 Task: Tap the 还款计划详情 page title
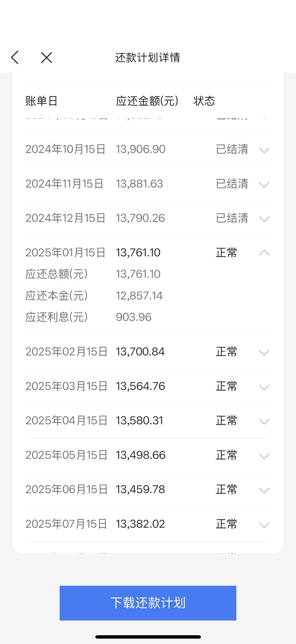148,57
